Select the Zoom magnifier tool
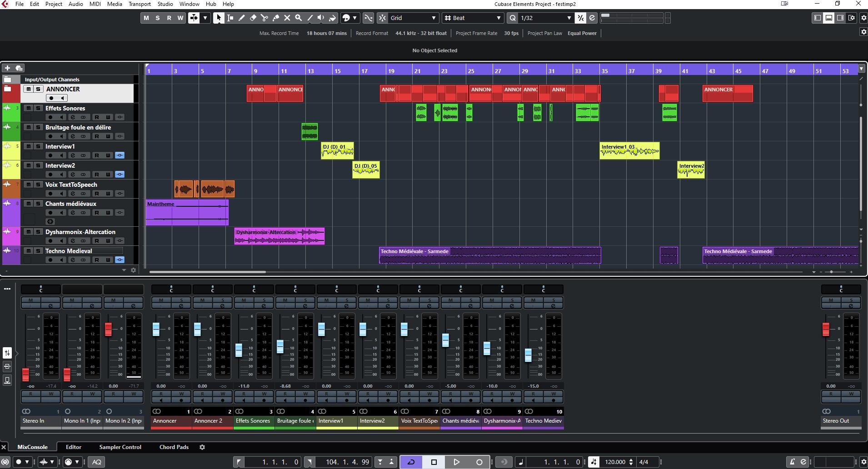Image resolution: width=868 pixels, height=469 pixels. point(299,18)
